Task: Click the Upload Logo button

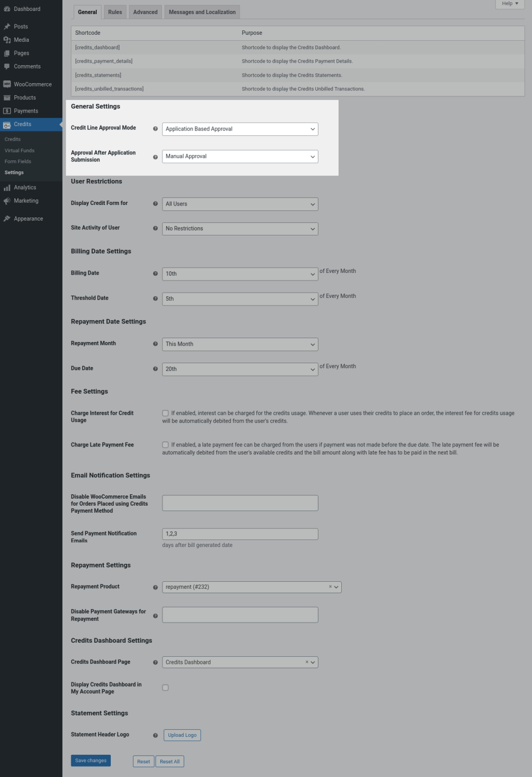Action: [x=182, y=735]
